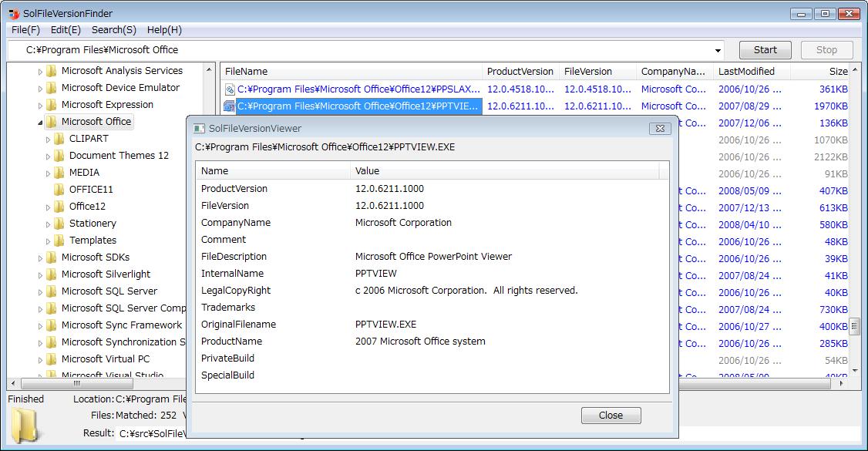The width and height of the screenshot is (868, 451).
Task: Select the ProductVersion row in viewer dialog
Action: (432, 189)
